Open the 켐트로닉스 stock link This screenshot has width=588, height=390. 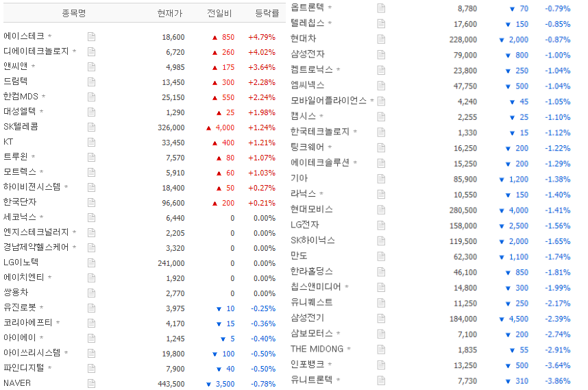(x=312, y=70)
